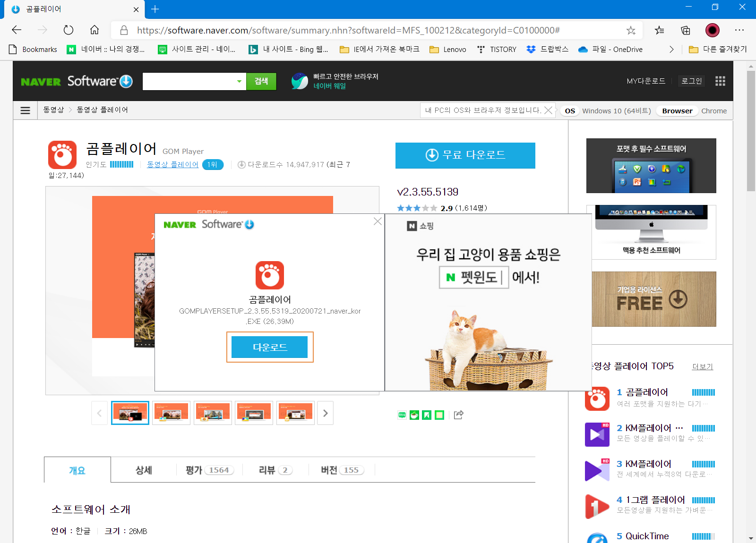Show more bookmarks with the chevron

tap(671, 49)
